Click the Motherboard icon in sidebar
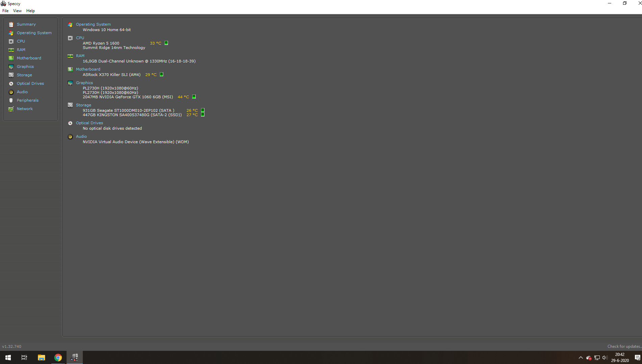642x364 pixels. coord(11,58)
